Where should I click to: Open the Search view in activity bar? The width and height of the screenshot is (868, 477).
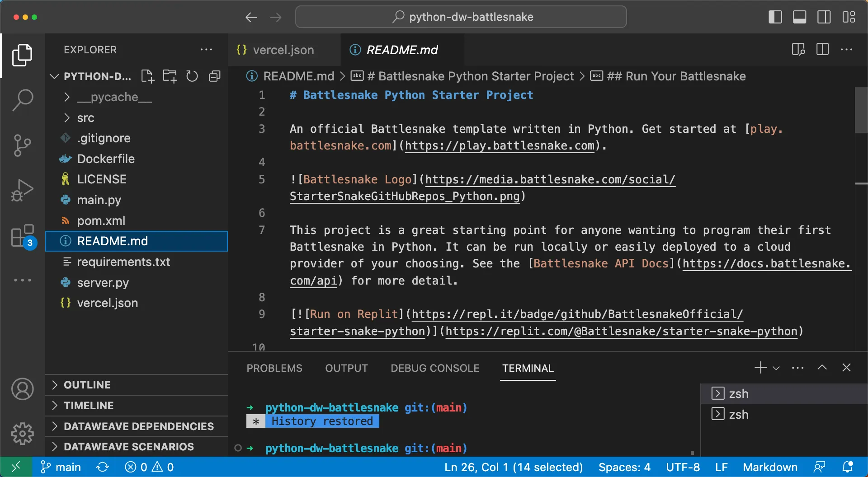(22, 100)
